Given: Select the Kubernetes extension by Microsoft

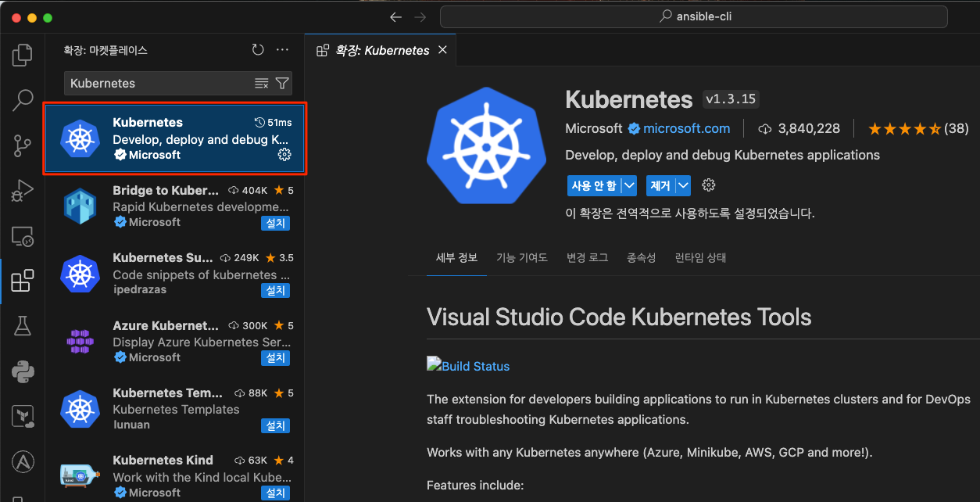Looking at the screenshot, I should (x=175, y=138).
